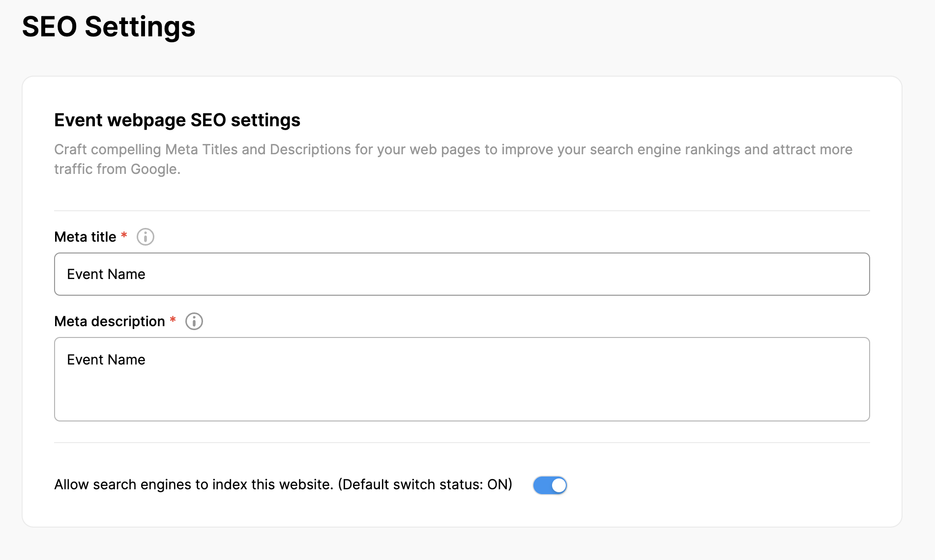Click the SEO Settings page heading
The image size is (935, 560).
[x=109, y=27]
